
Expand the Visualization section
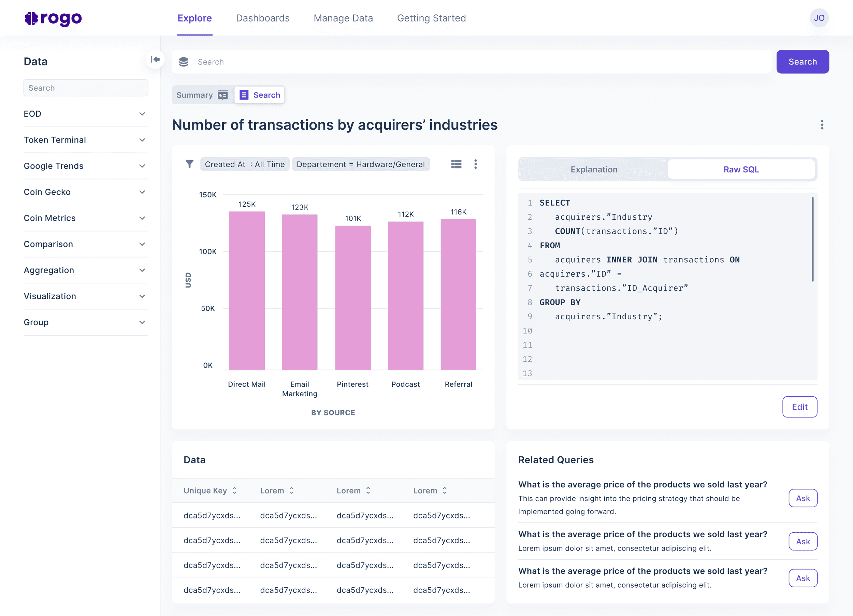(142, 296)
